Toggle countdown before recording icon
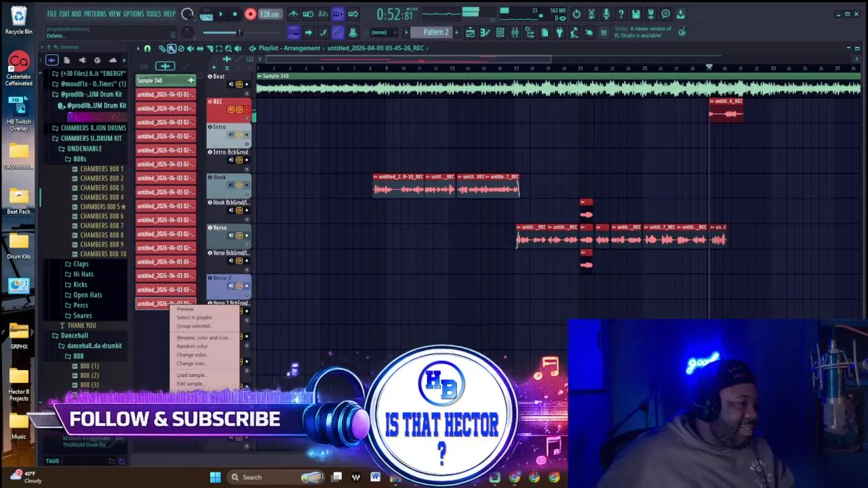Image resolution: width=868 pixels, height=488 pixels. coord(323,14)
